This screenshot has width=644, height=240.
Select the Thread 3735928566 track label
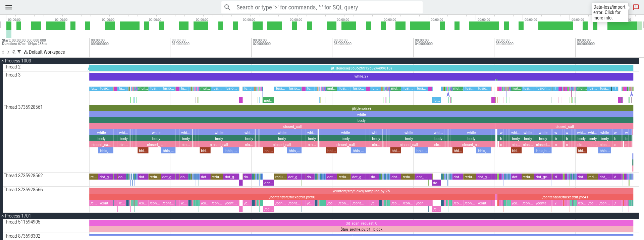pos(23,190)
